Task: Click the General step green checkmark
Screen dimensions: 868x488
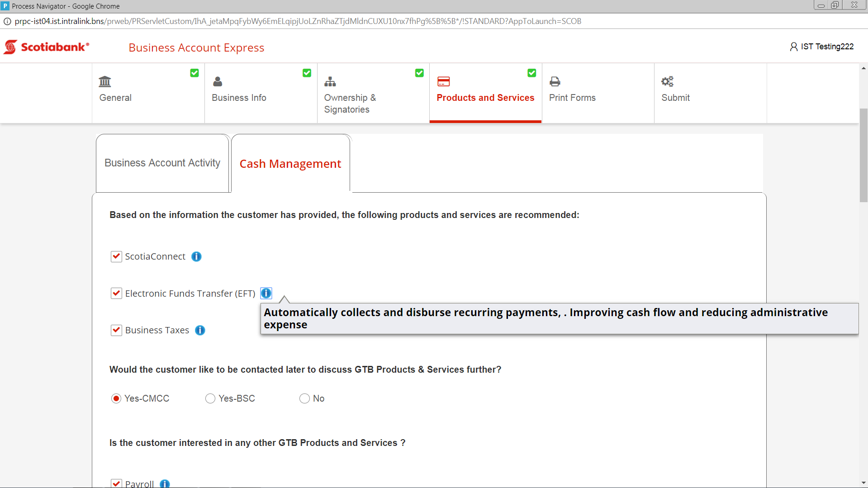Action: [x=194, y=73]
